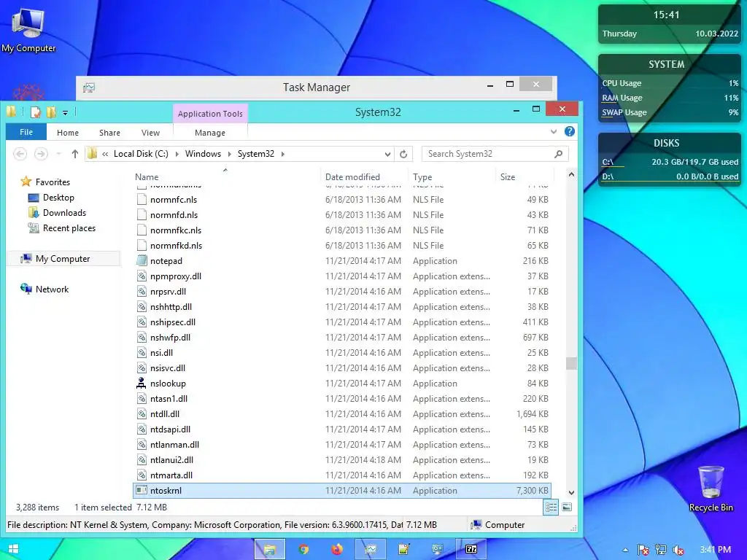Image resolution: width=747 pixels, height=560 pixels.
Task: Expand the ribbon with the chevron
Action: pos(554,132)
